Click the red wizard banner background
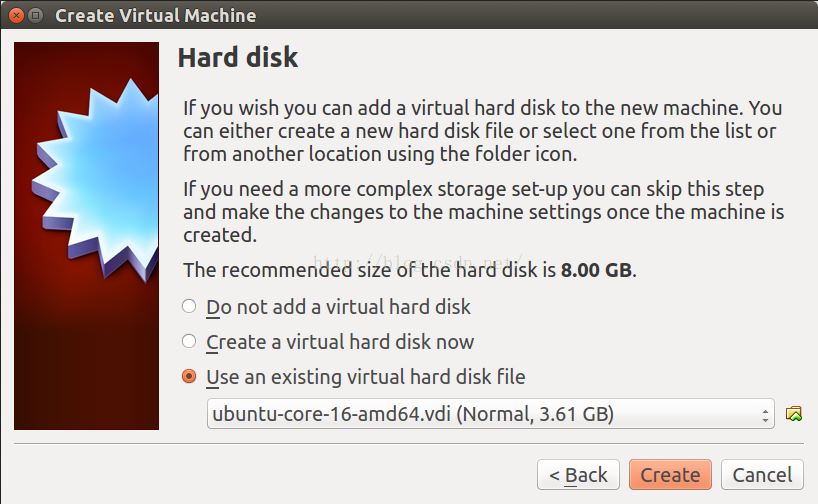This screenshot has width=818, height=504. (x=60, y=380)
